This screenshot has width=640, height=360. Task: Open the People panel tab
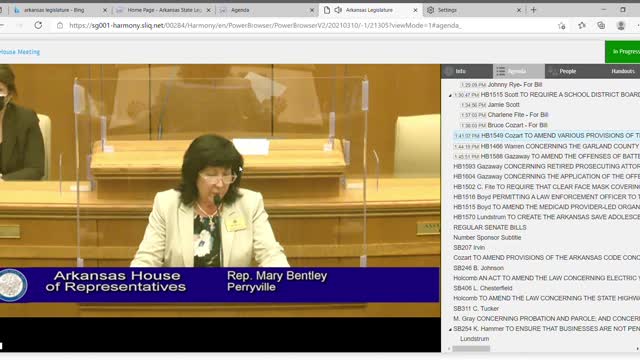(x=567, y=71)
